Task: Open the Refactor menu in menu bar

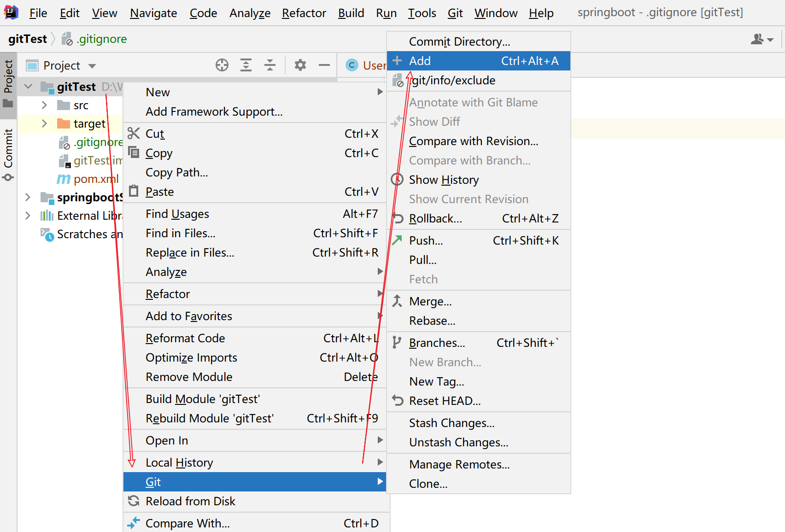Action: pos(304,13)
